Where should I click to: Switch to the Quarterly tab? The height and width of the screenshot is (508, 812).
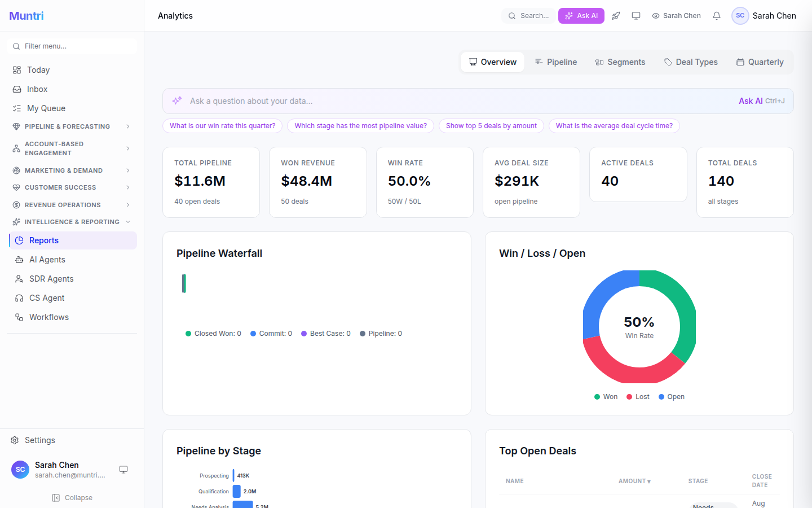click(760, 62)
